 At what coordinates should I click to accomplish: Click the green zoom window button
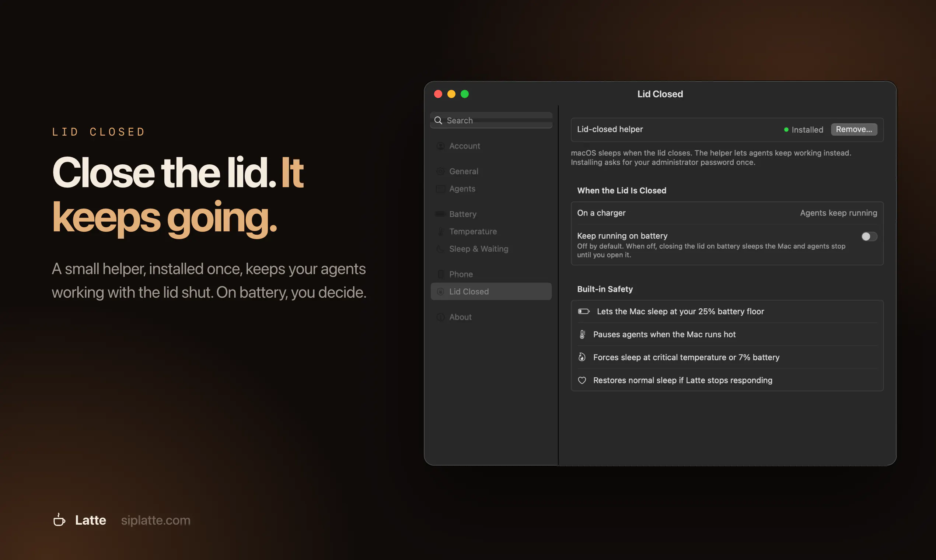click(465, 94)
